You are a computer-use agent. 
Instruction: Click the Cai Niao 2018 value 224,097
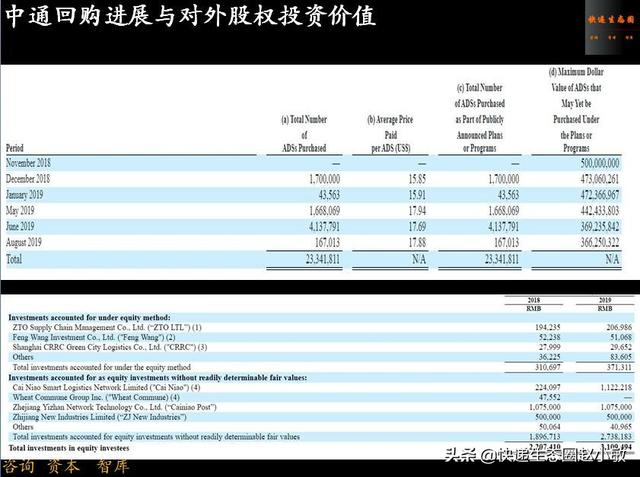(x=548, y=387)
